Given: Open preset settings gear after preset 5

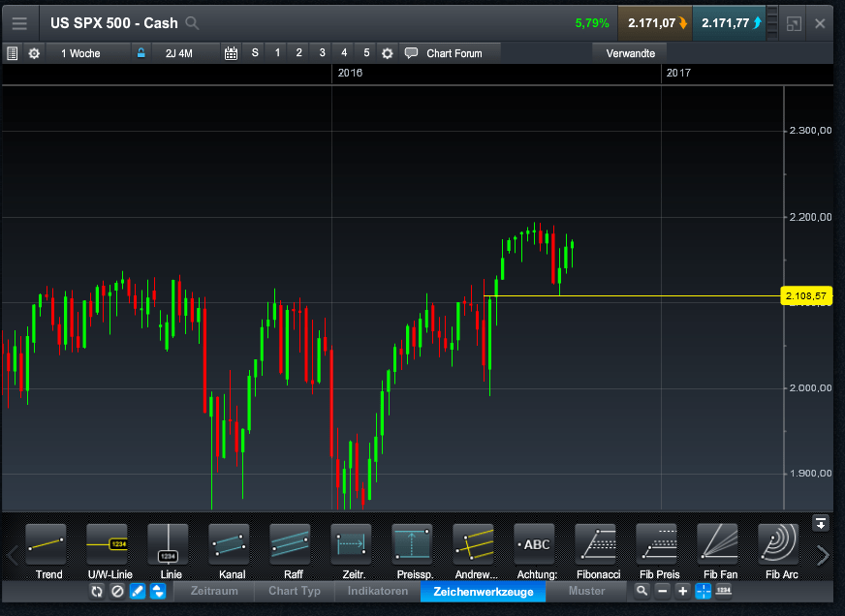Looking at the screenshot, I should coord(388,53).
